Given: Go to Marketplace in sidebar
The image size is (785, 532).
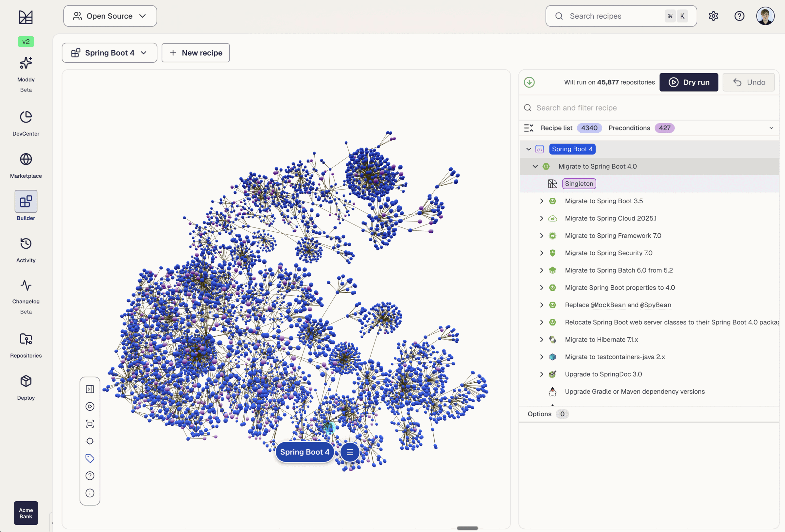Looking at the screenshot, I should point(26,165).
